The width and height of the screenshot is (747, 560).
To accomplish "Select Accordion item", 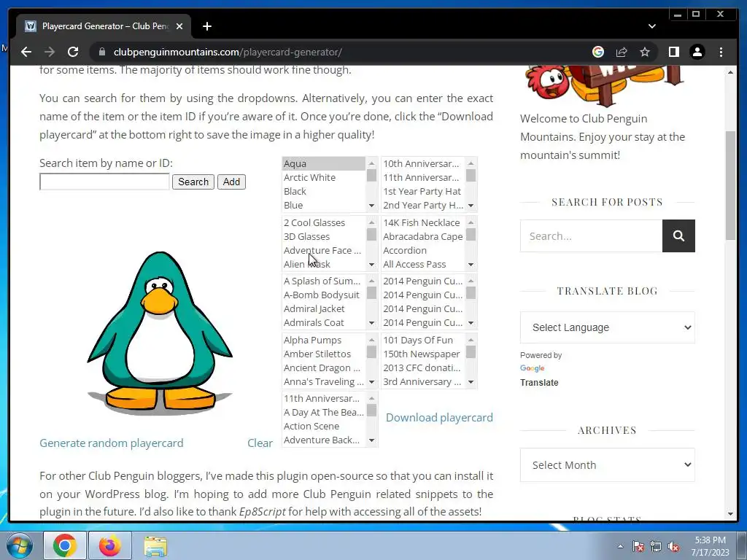I will click(422, 250).
